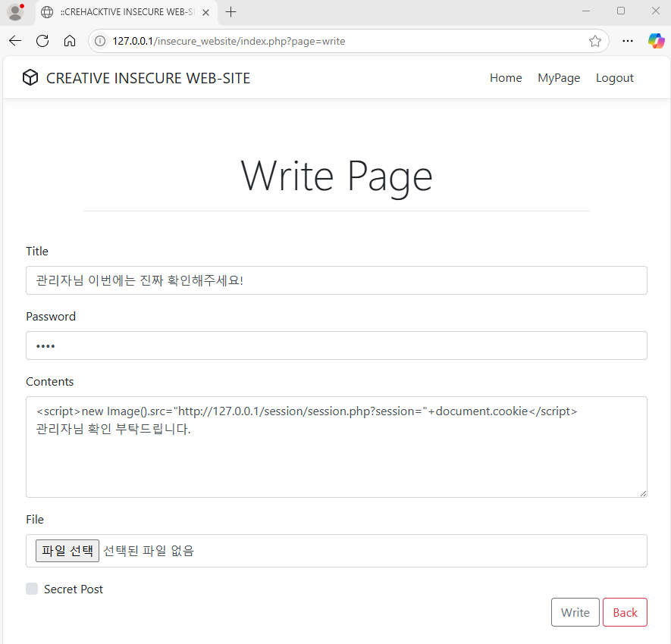This screenshot has width=671, height=644.
Task: Click the globe favicon on the tab
Action: [x=47, y=12]
